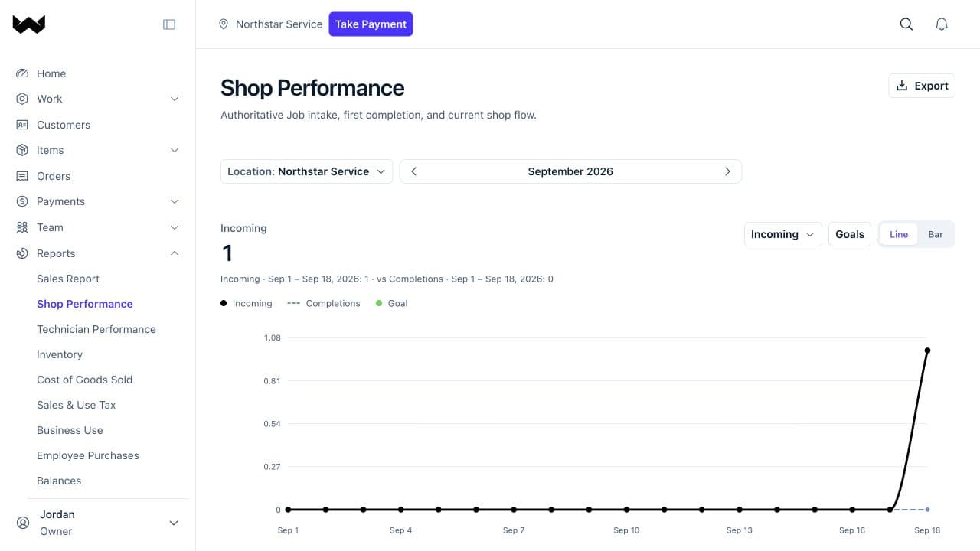
Task: Click the Payments dollar icon
Action: coord(22,201)
